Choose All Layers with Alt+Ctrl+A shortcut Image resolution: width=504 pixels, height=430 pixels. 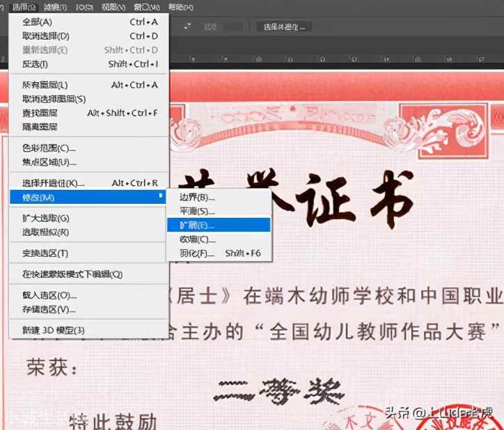pyautogui.click(x=89, y=85)
